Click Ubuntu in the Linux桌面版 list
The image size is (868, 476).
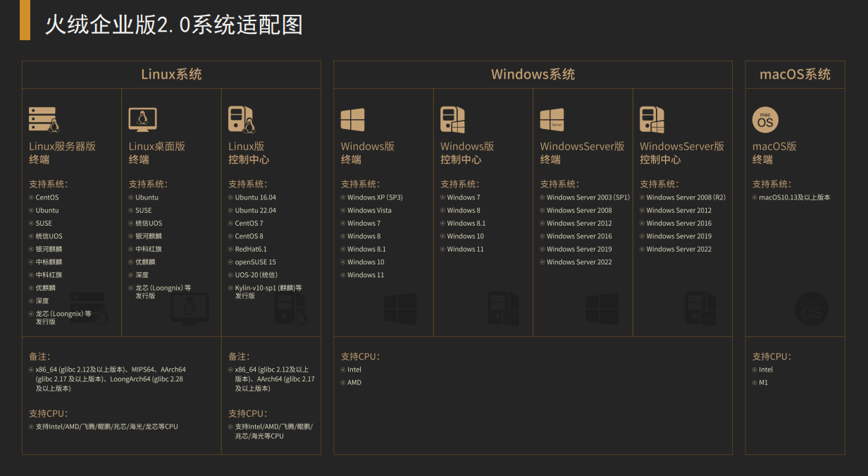(147, 197)
